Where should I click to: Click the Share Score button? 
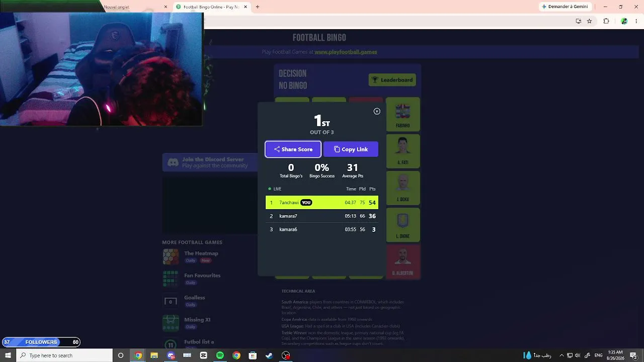[x=293, y=149]
